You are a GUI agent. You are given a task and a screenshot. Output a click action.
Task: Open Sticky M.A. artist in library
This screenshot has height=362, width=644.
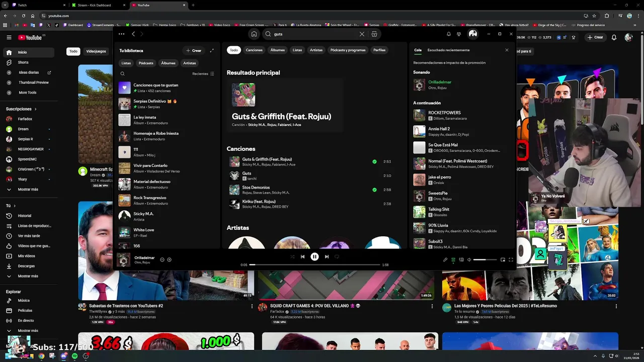(166, 216)
